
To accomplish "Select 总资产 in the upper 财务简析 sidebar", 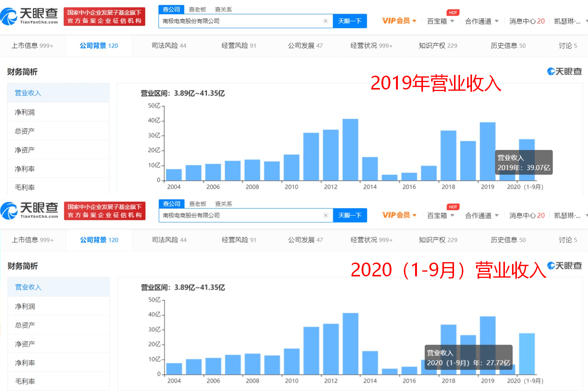I will (58, 131).
